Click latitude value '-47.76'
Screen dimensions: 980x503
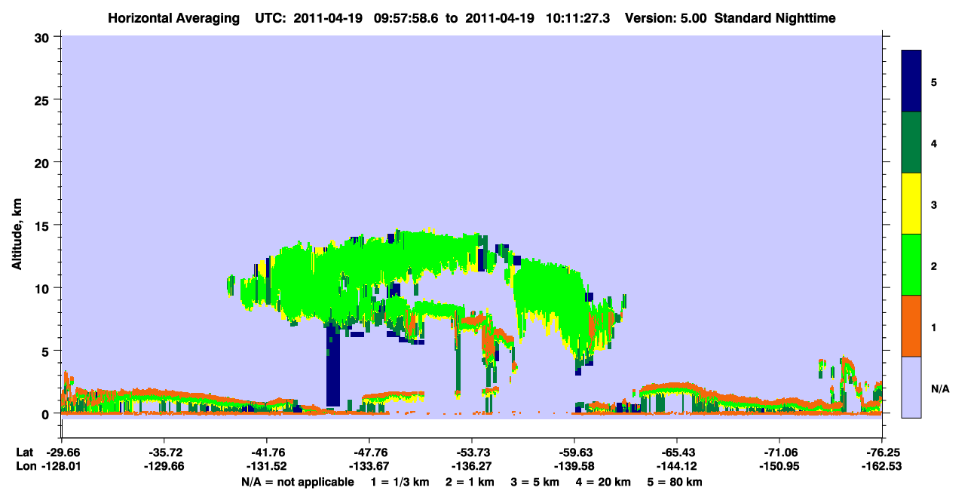click(369, 452)
